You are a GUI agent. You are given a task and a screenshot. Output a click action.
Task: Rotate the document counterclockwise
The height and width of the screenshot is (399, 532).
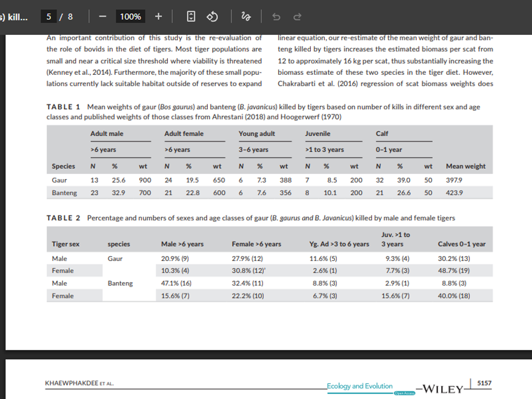coord(212,17)
